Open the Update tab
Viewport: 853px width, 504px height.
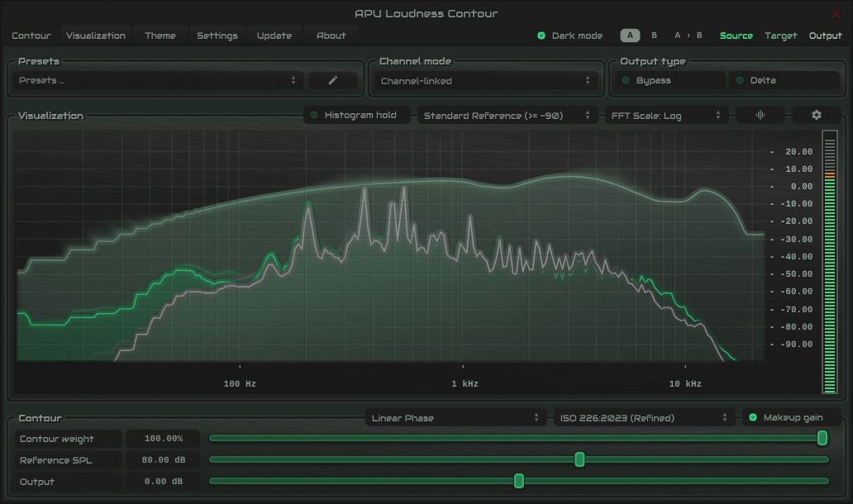[x=274, y=36]
